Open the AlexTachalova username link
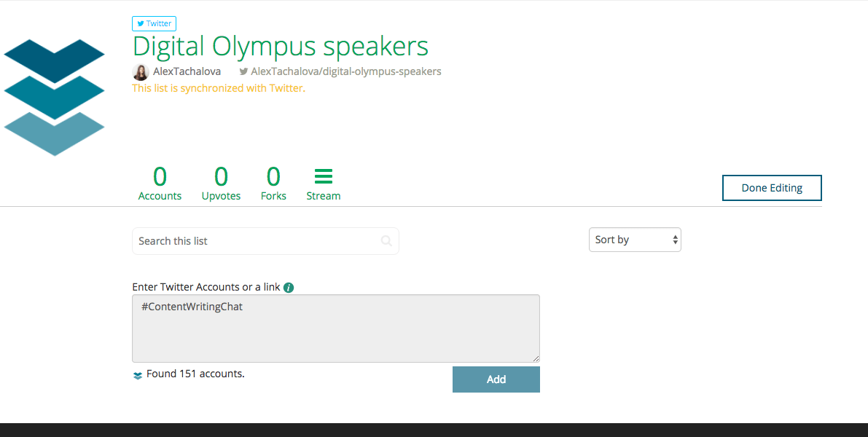868x437 pixels. point(187,72)
